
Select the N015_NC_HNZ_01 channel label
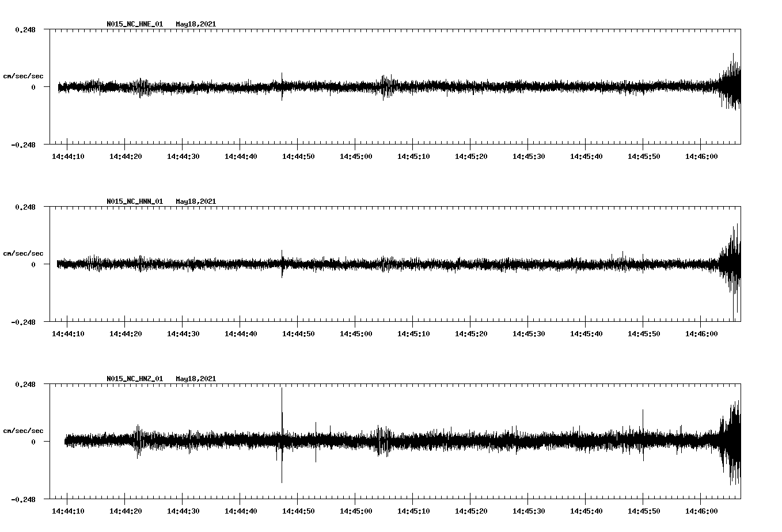pos(134,379)
